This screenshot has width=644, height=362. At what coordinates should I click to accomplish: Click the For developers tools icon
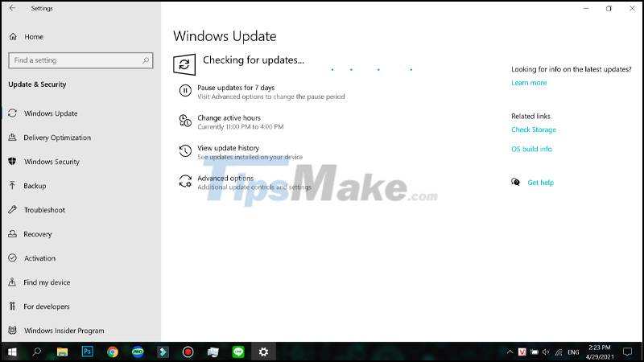pyautogui.click(x=12, y=306)
